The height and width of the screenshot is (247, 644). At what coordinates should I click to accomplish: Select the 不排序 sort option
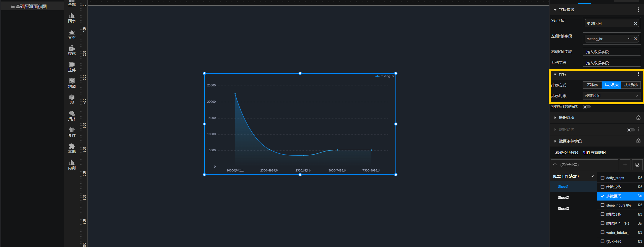click(x=592, y=85)
